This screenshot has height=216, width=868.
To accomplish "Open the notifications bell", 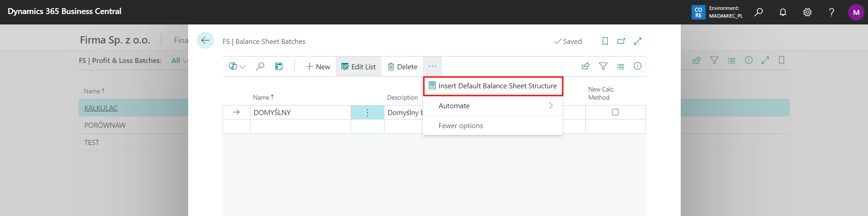I will click(783, 12).
